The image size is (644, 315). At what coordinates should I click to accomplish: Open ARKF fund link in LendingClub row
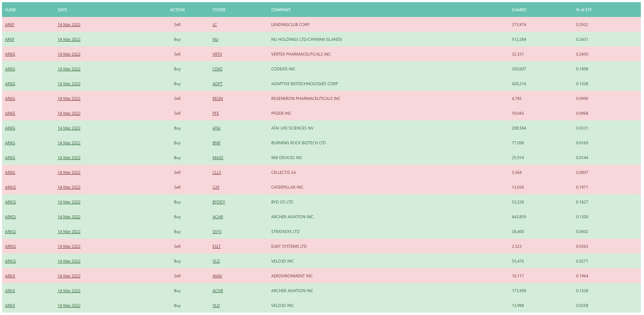[10, 24]
